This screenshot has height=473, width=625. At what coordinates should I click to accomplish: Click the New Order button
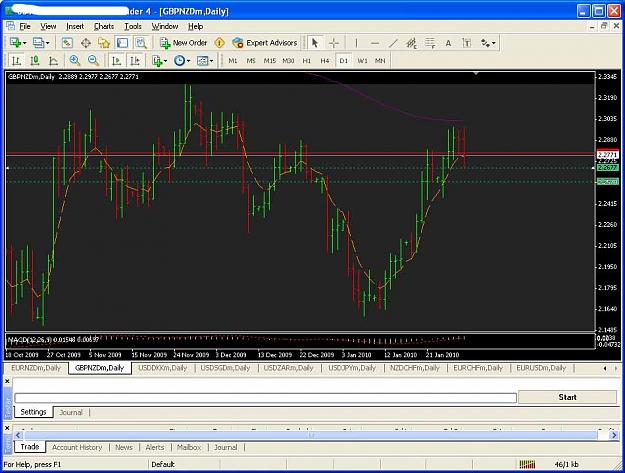click(x=184, y=43)
